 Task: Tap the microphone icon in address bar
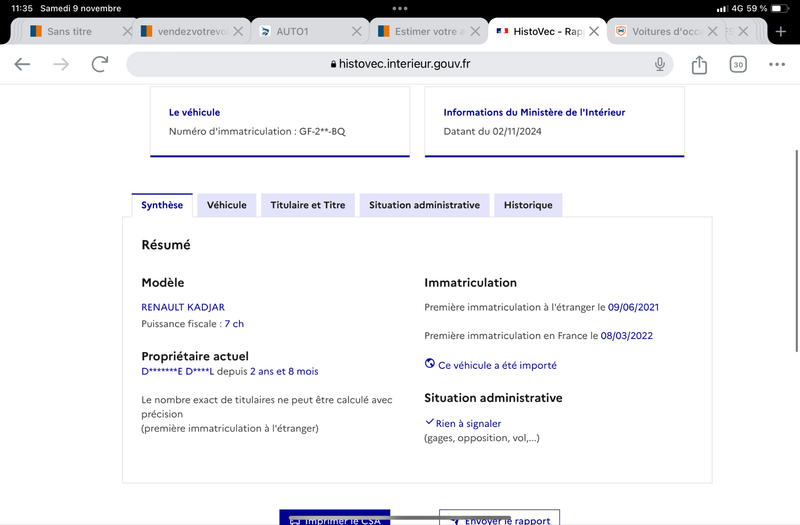[x=660, y=64]
